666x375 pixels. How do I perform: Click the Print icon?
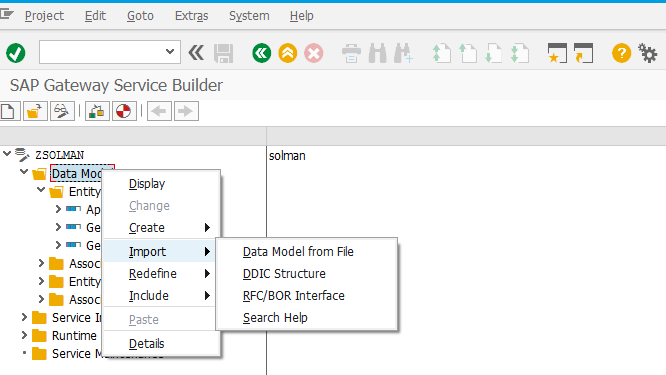351,54
